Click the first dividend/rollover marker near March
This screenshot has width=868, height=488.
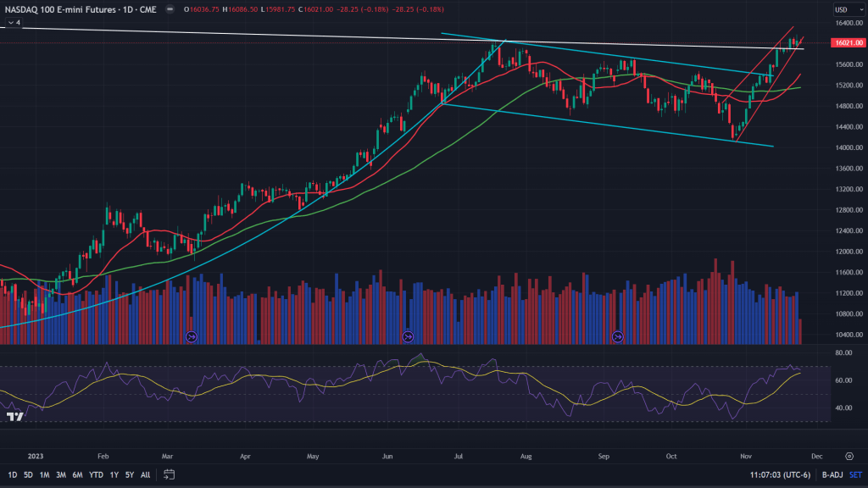click(x=191, y=336)
